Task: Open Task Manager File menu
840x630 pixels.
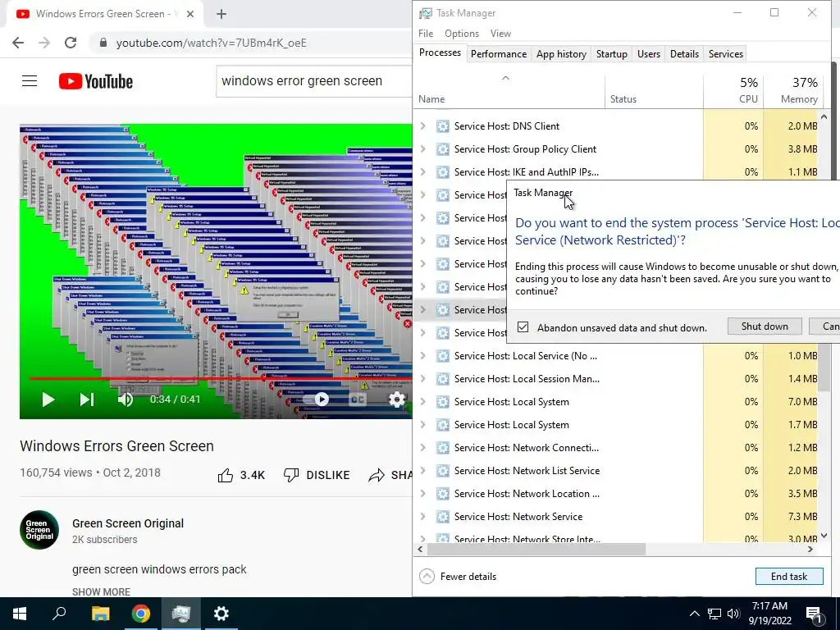Action: [426, 33]
